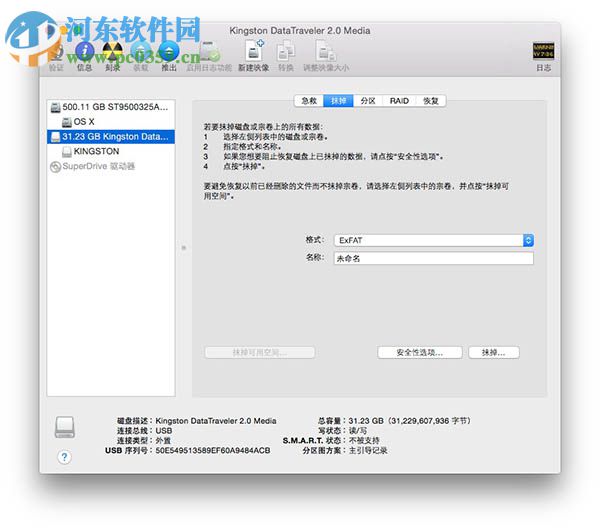Select the OS X volume
The height and width of the screenshot is (530, 600).
111,122
